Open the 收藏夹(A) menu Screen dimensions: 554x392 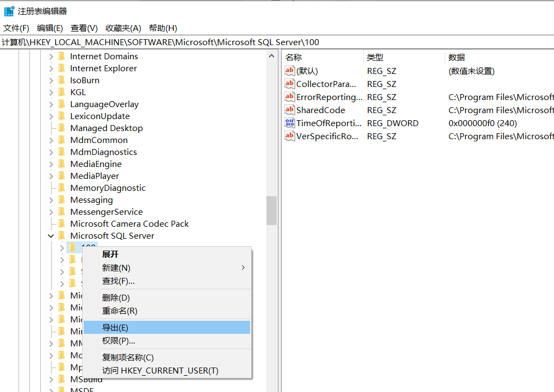pos(123,28)
